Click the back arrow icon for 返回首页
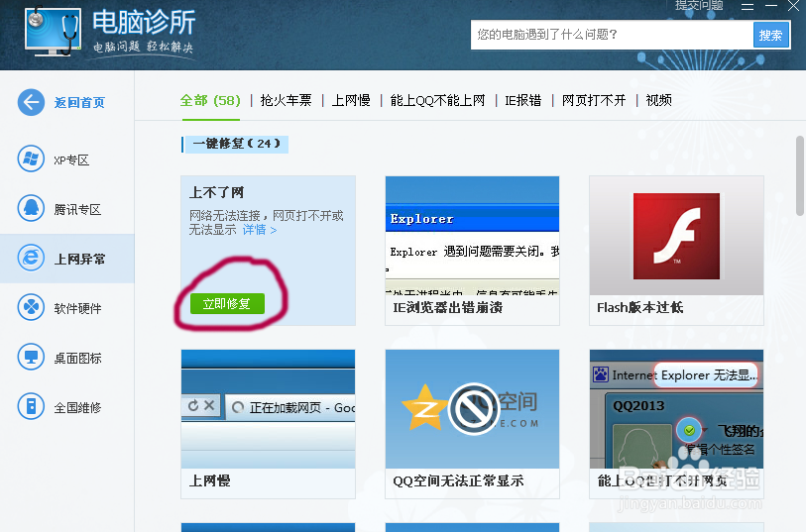The width and height of the screenshot is (806, 532). click(x=31, y=102)
